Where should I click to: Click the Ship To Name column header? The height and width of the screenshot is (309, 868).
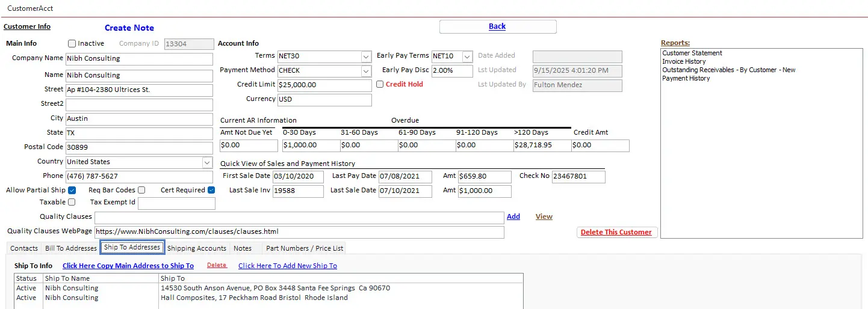[101, 279]
